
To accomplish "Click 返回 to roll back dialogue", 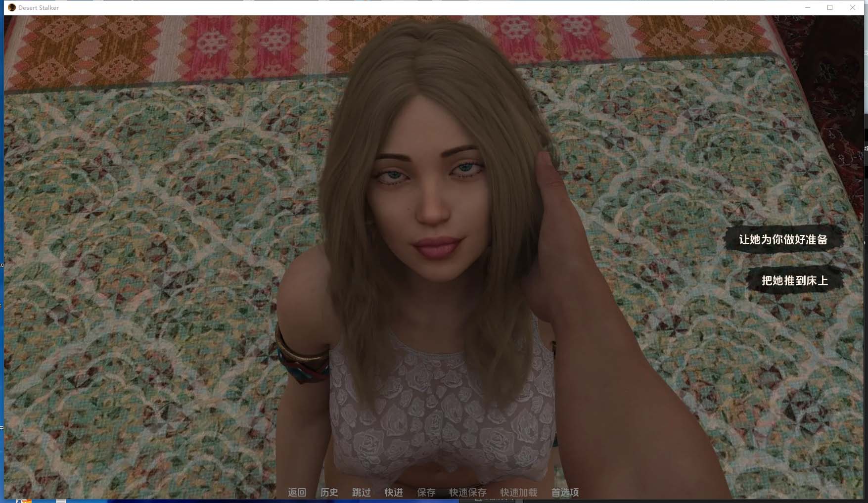I will [x=296, y=493].
